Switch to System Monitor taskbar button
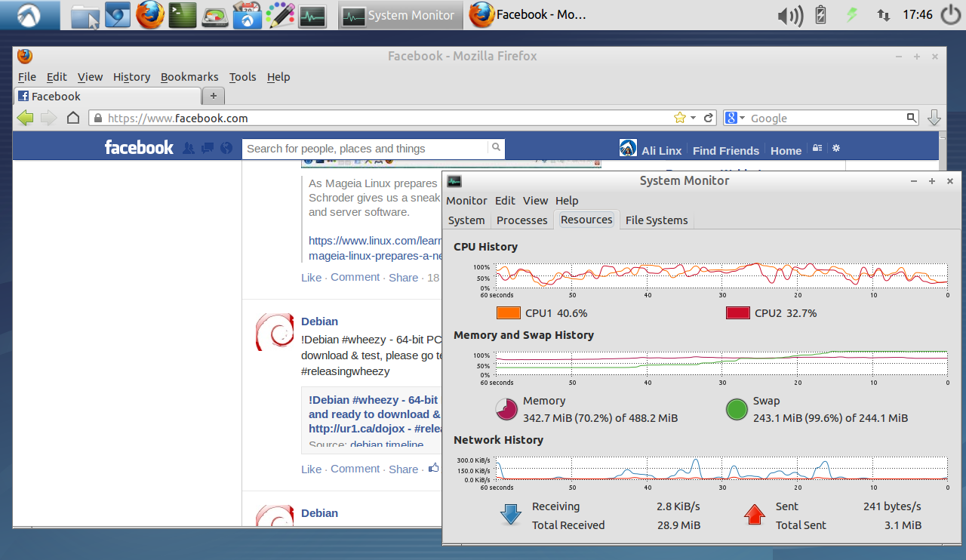 click(399, 15)
